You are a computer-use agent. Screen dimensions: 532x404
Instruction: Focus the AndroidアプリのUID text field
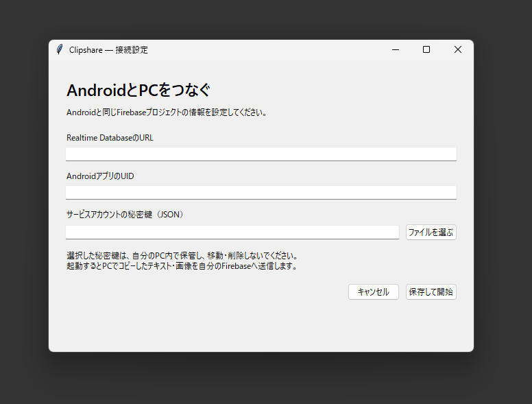(261, 193)
